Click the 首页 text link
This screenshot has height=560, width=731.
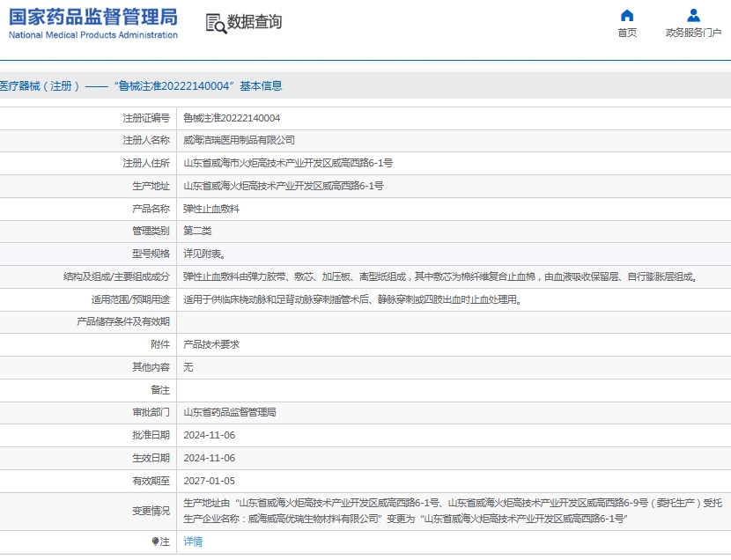(x=627, y=33)
